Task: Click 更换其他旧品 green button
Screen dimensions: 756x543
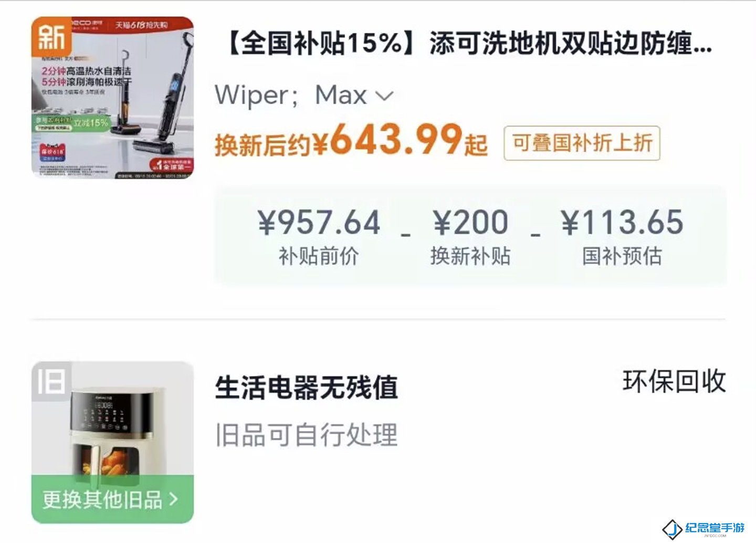Action: [x=112, y=499]
